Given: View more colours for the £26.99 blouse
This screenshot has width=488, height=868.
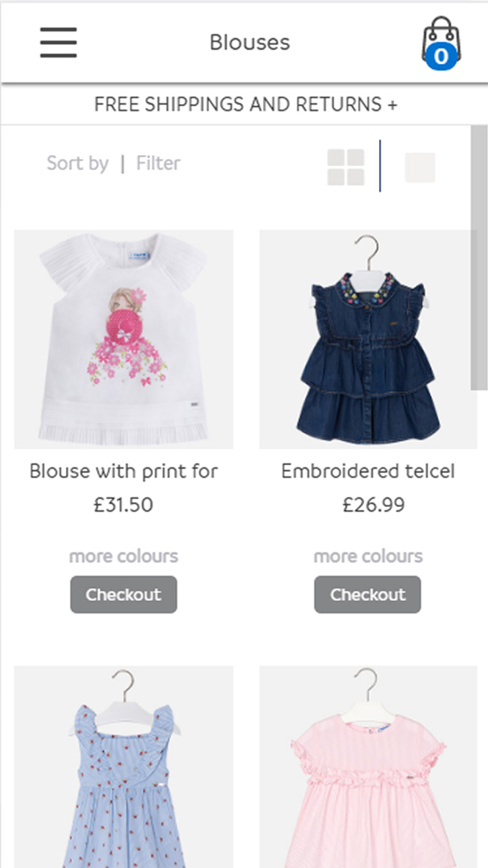Looking at the screenshot, I should pyautogui.click(x=368, y=556).
